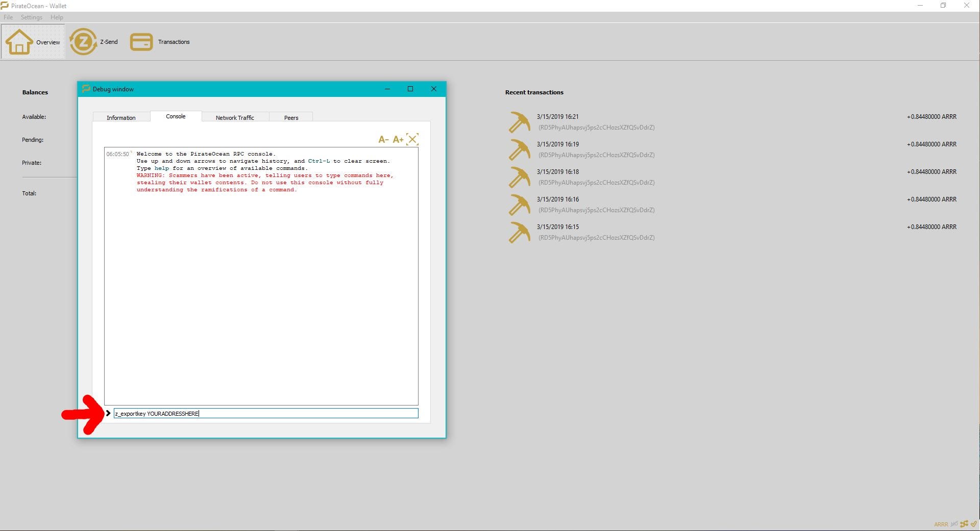
Task: Click the ARRR amount of the 16:18 transaction
Action: pos(932,172)
